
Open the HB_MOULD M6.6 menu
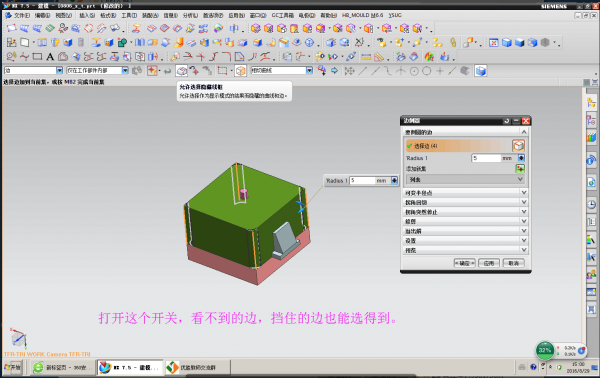(x=362, y=15)
